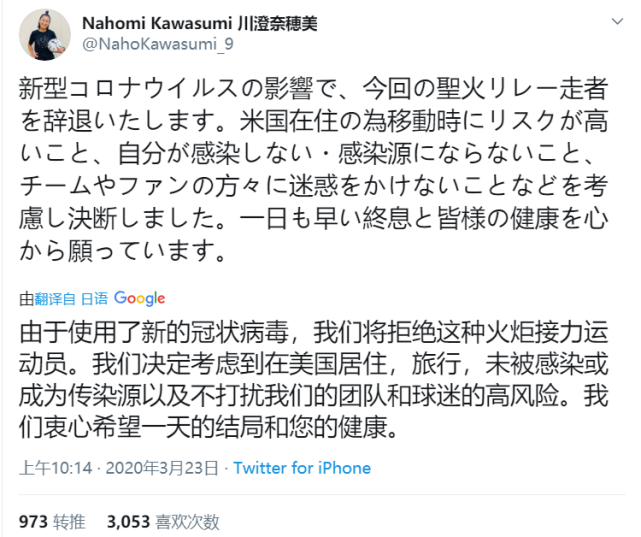Click the Google logo beside translation label
The height and width of the screenshot is (537, 641).
click(139, 298)
